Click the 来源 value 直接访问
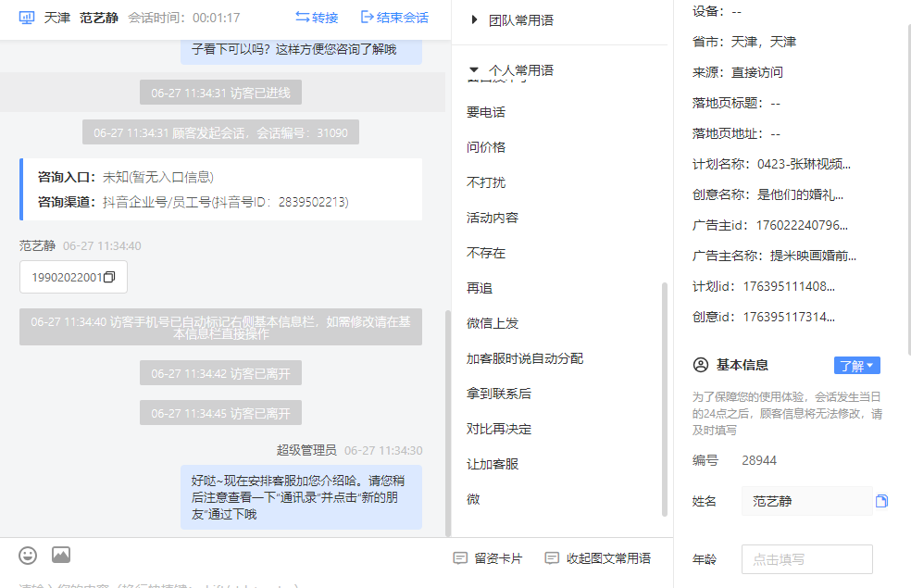This screenshot has height=588, width=911. pos(757,72)
